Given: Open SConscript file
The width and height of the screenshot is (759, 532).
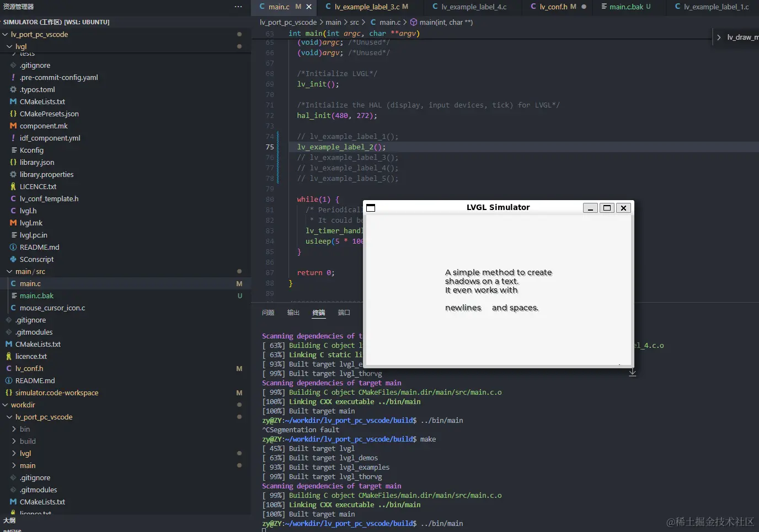Looking at the screenshot, I should point(36,259).
